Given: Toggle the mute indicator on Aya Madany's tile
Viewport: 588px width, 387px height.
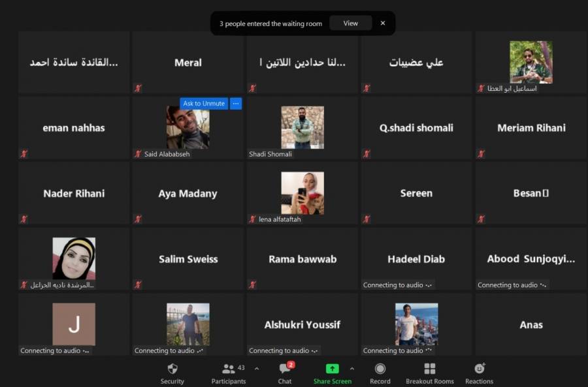Looking at the screenshot, I should coord(138,219).
